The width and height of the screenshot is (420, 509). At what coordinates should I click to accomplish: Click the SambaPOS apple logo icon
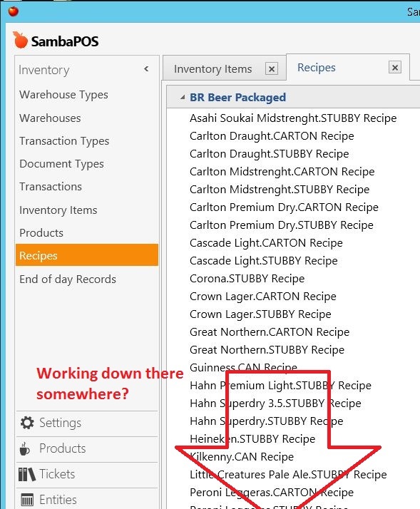coord(20,40)
